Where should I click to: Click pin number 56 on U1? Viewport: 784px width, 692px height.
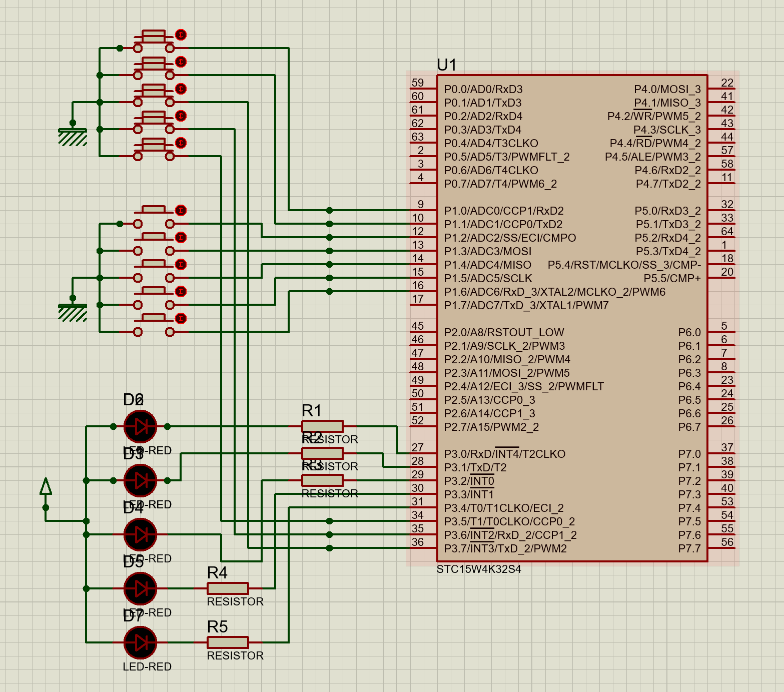727,542
